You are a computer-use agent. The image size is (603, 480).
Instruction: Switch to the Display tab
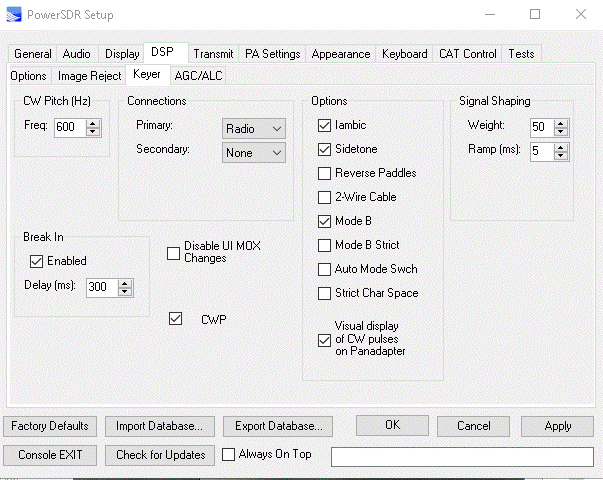pyautogui.click(x=122, y=54)
